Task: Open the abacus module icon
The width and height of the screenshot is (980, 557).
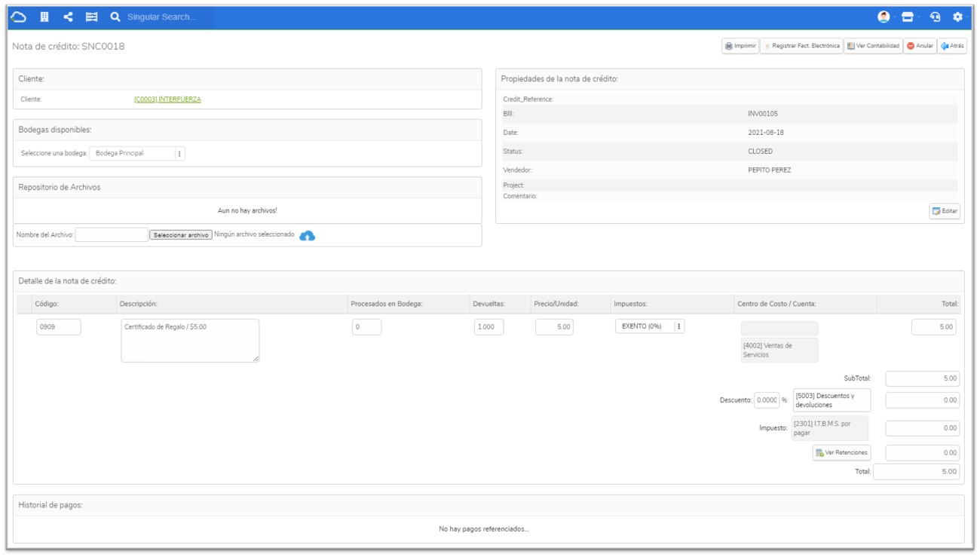Action: tap(91, 17)
